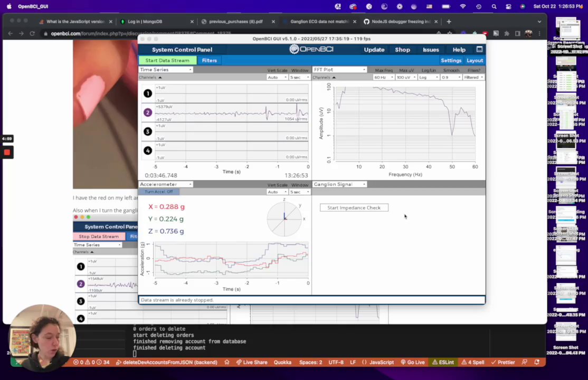Expand Channels list in the FFT Plot widget
588x380 pixels.
(x=324, y=77)
